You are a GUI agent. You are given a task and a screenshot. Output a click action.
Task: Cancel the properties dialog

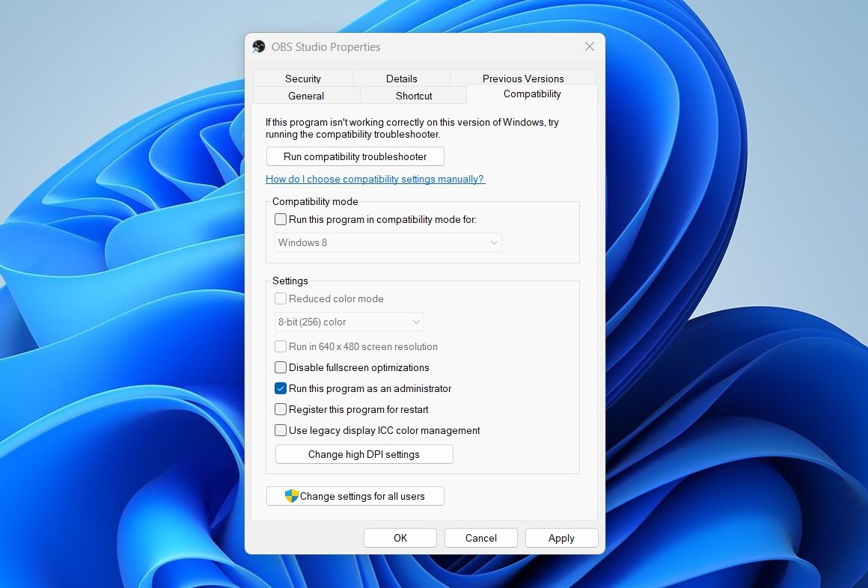pyautogui.click(x=481, y=538)
